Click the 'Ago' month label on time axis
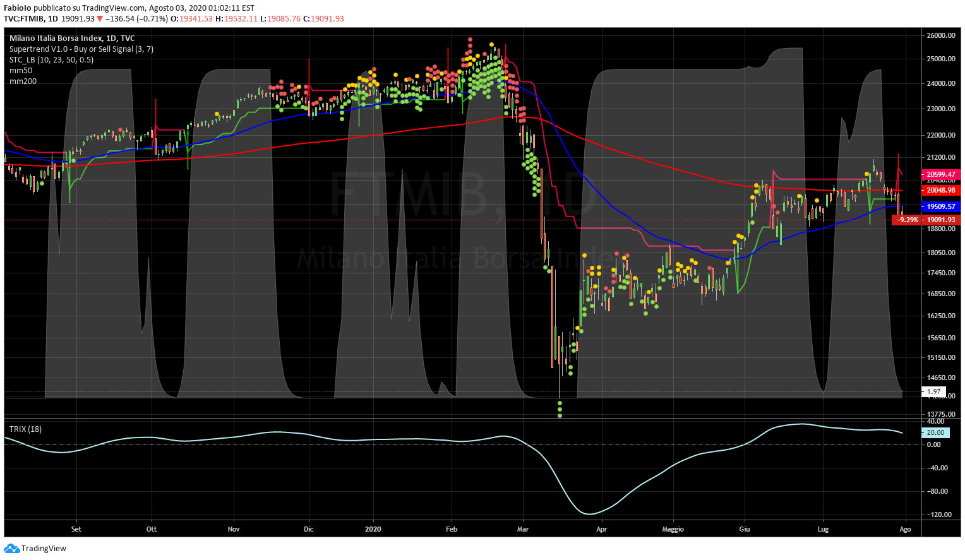 click(x=905, y=529)
